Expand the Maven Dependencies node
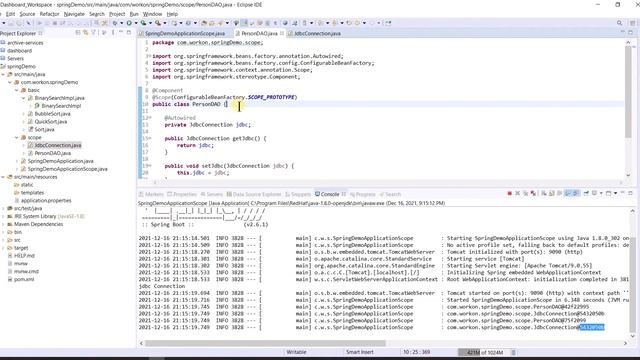The height and width of the screenshot is (360, 640). (x=3, y=224)
